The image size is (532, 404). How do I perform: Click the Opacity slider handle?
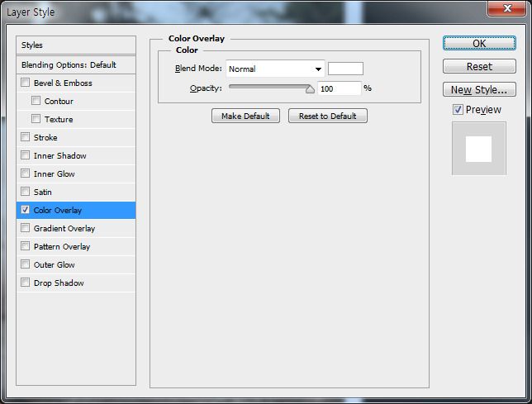[310, 89]
